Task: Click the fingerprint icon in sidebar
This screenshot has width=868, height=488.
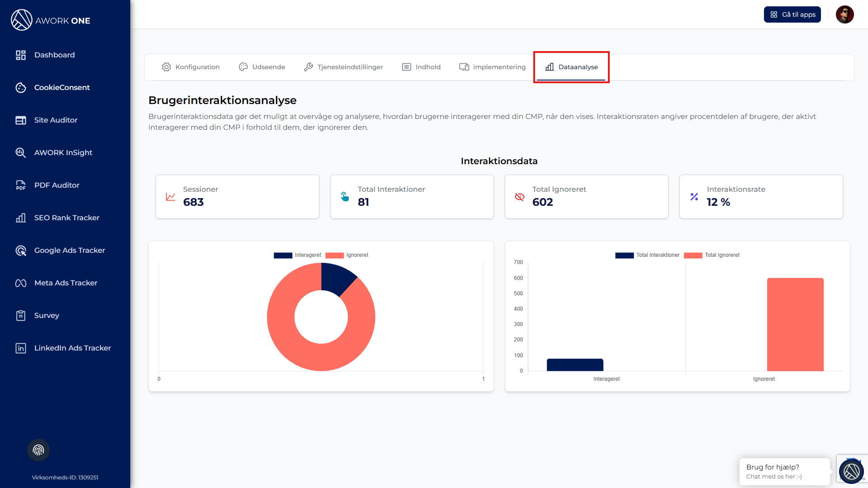Action: [x=38, y=450]
